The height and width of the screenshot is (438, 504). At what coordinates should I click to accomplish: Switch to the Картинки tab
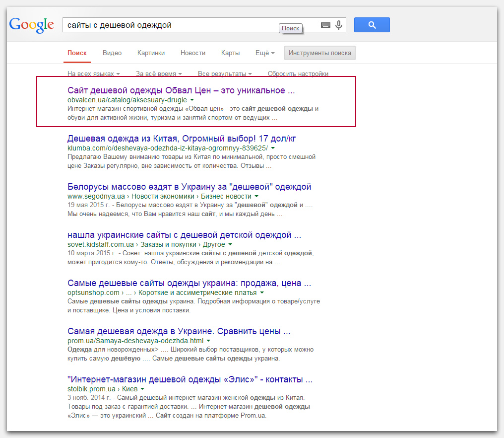pyautogui.click(x=151, y=53)
